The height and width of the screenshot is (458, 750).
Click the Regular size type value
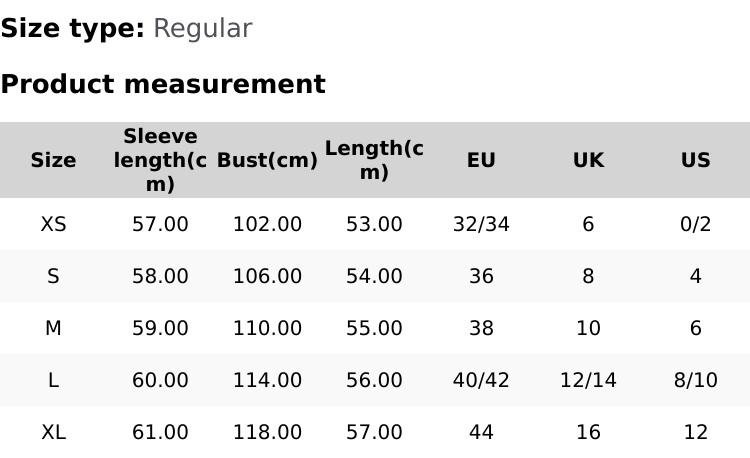[202, 29]
